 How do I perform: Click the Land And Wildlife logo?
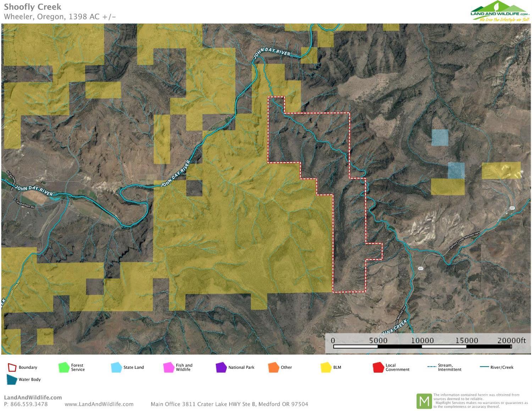coord(500,12)
